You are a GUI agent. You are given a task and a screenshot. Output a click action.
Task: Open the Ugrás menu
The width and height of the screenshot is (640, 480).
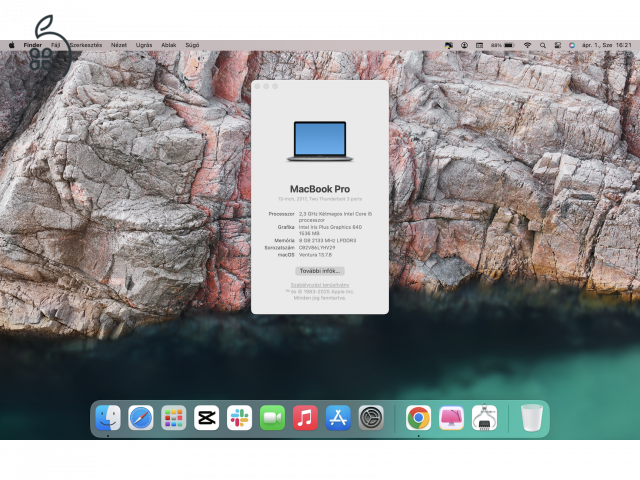point(144,45)
